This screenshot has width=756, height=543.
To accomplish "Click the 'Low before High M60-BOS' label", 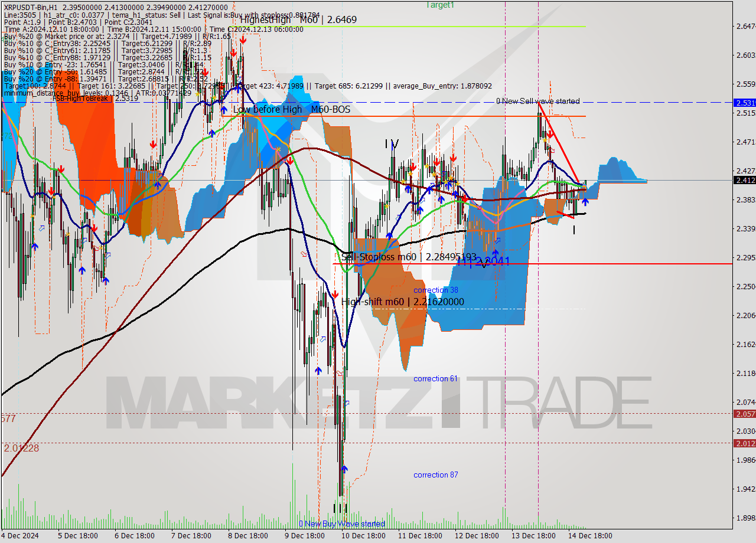I will pos(292,110).
